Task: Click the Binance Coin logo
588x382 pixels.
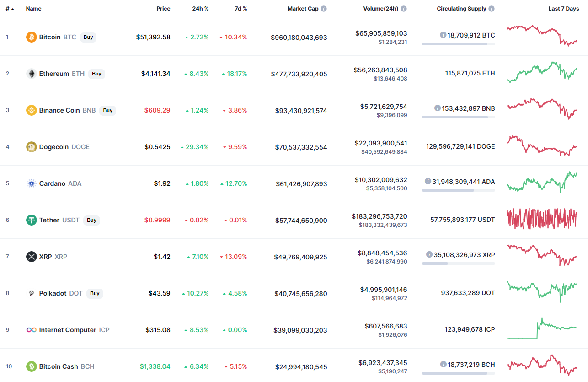Action: pyautogui.click(x=31, y=110)
